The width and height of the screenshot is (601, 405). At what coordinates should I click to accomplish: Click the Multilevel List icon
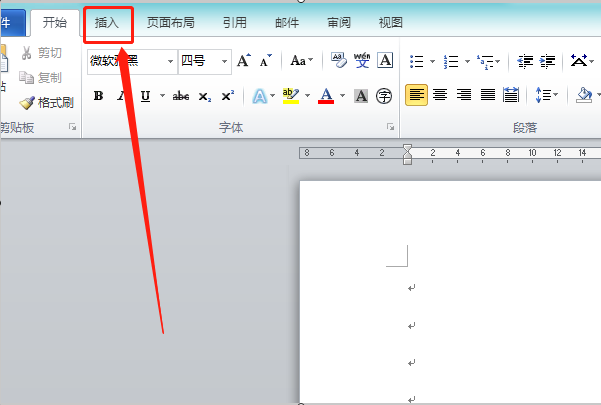486,62
